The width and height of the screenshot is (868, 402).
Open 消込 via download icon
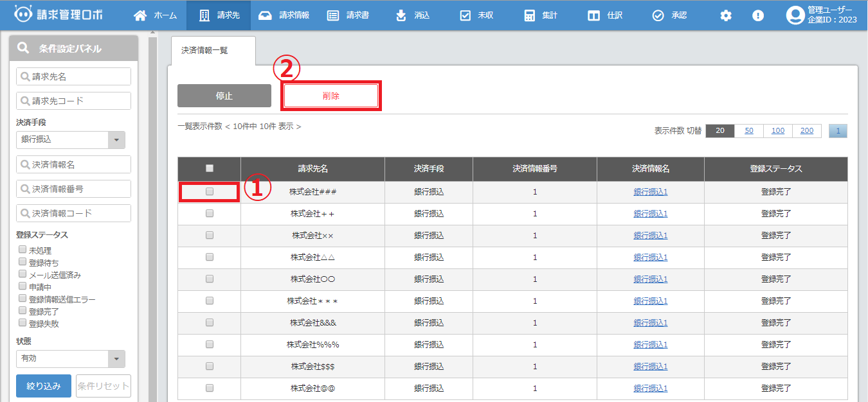[401, 15]
